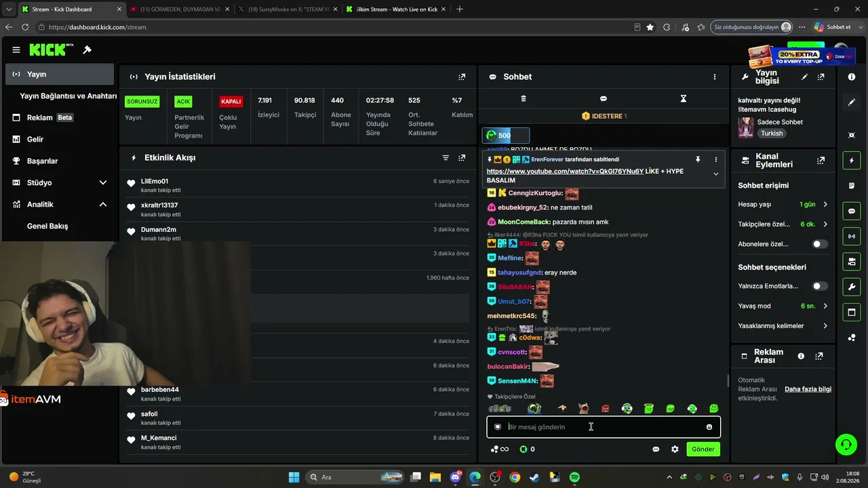Screen dimensions: 868x488
Task: Open the pinned message options menu
Action: [715, 159]
